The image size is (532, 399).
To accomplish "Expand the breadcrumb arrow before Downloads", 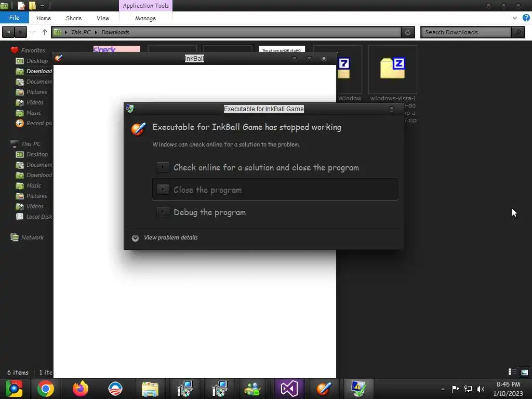I will (96, 32).
